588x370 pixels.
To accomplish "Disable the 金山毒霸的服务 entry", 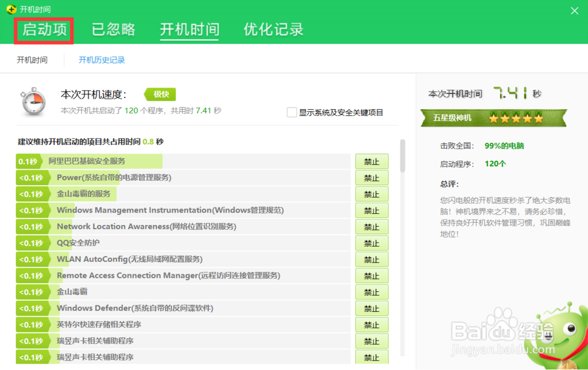I will (x=372, y=194).
